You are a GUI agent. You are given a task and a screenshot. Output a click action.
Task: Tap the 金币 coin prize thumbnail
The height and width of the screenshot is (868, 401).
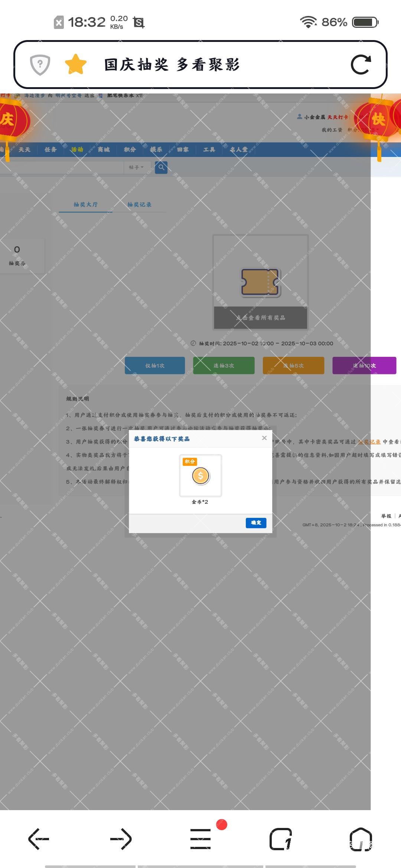click(200, 476)
